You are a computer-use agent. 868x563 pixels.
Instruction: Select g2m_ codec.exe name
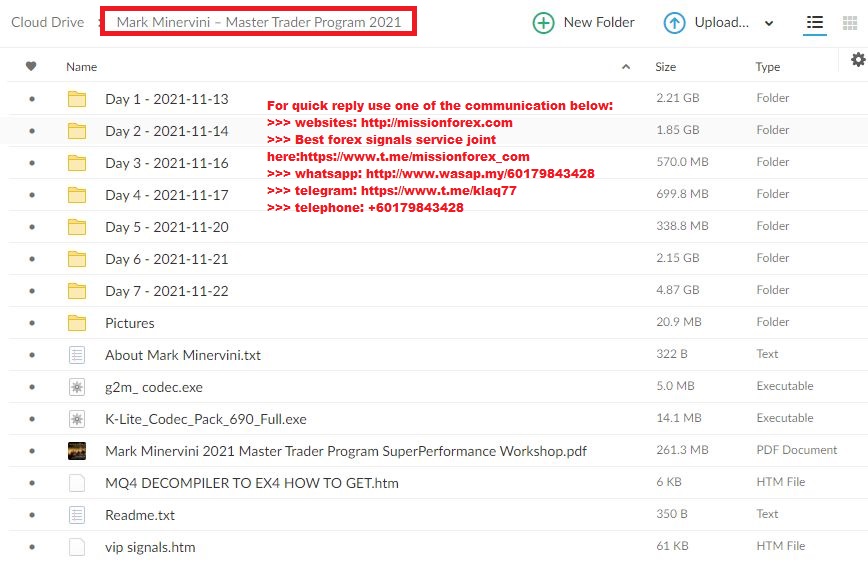[154, 388]
